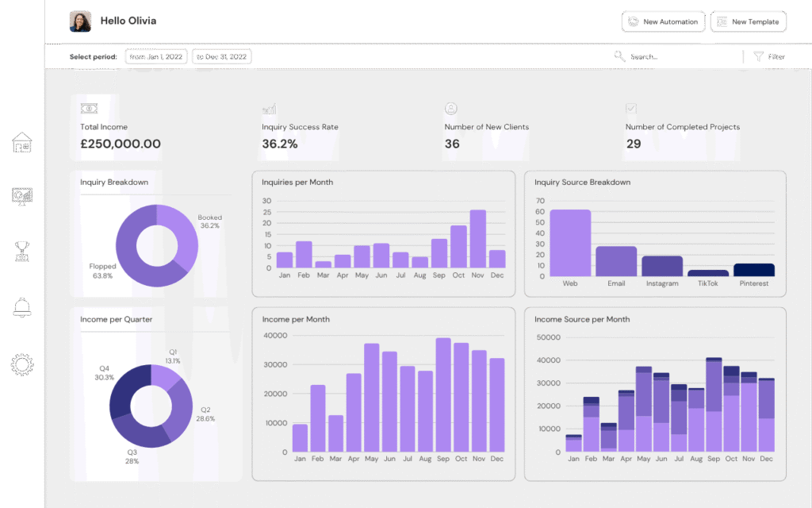Open notifications via the bell icon
The image size is (812, 508).
coord(23,308)
